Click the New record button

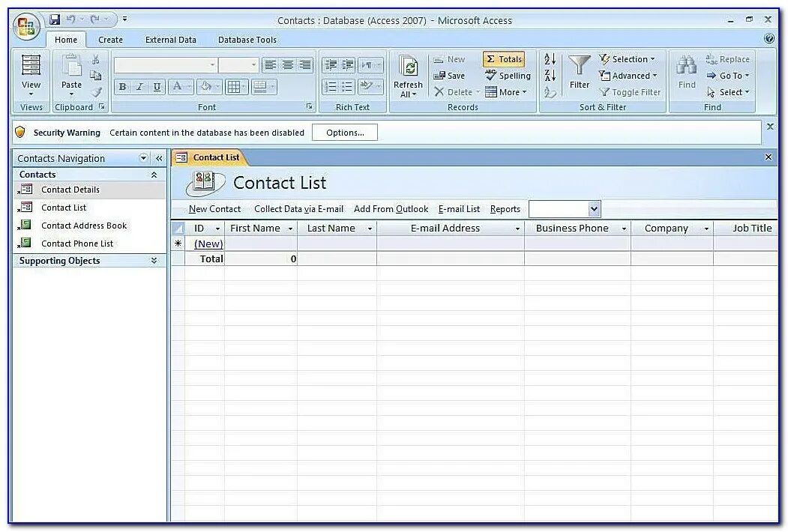point(449,59)
